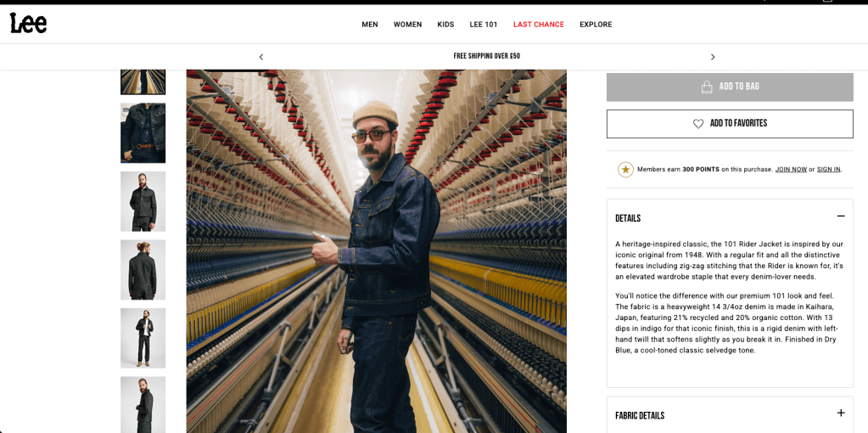Click the gold star rewards icon
This screenshot has height=433, width=868.
tap(625, 170)
